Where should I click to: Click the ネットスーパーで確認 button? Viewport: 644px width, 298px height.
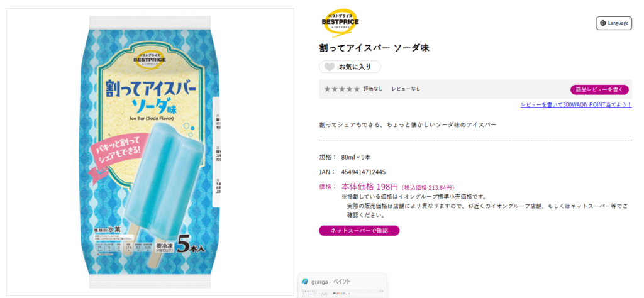[x=359, y=231]
